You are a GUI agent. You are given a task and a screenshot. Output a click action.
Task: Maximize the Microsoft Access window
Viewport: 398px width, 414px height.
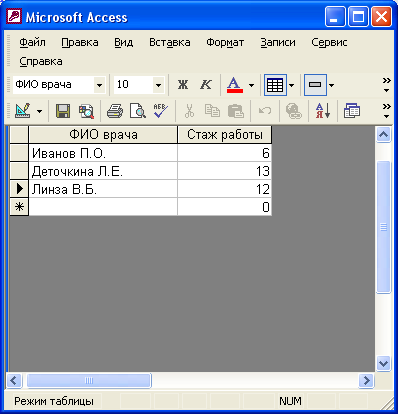[x=358, y=17]
